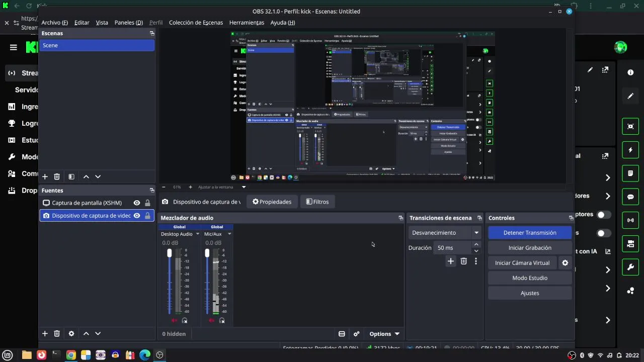Click Detener Transmisión button
The image size is (644, 362).
click(530, 233)
